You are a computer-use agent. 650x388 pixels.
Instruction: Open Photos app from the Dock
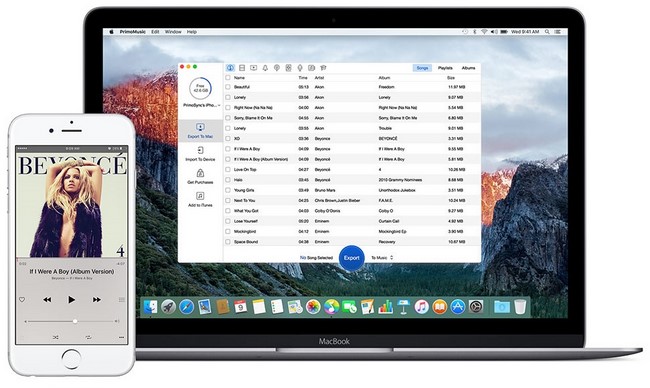point(313,307)
